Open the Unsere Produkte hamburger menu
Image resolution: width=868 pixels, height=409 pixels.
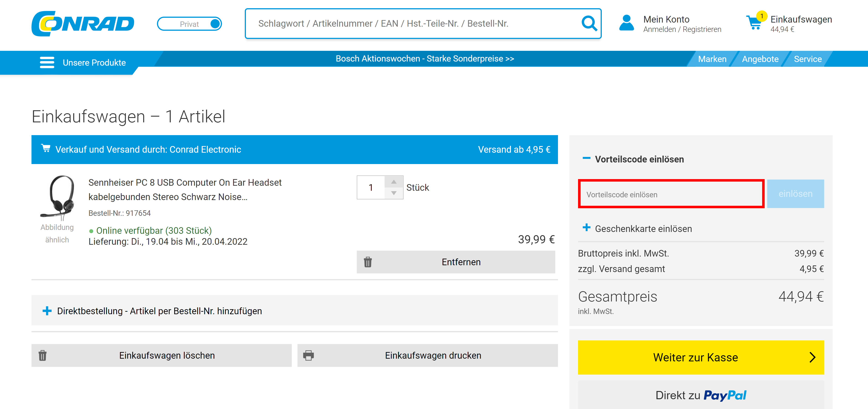[47, 62]
